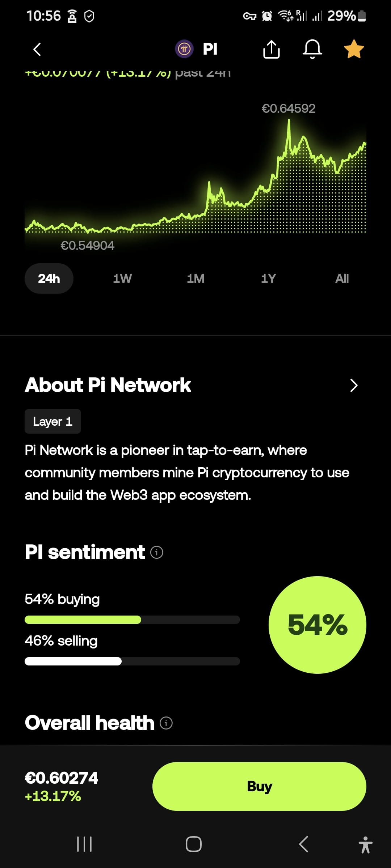Tap the green Buy button

click(x=259, y=786)
